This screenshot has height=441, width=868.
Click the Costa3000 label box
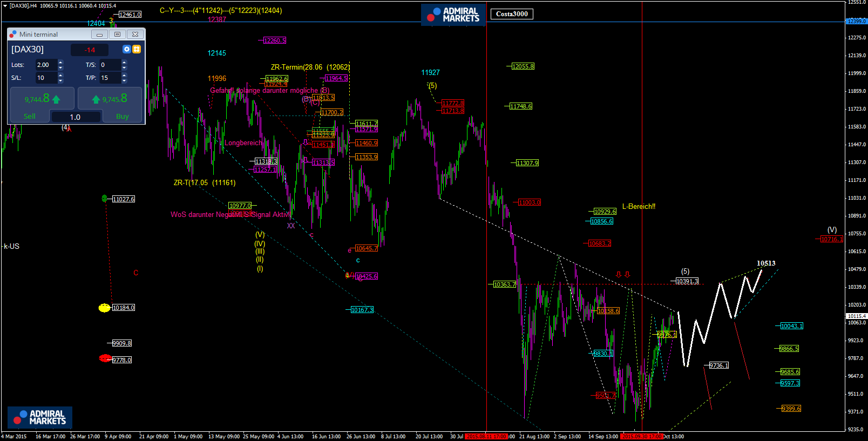coord(512,14)
